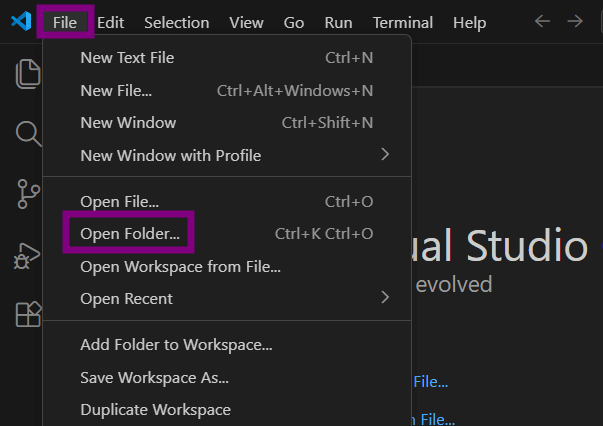The width and height of the screenshot is (603, 426).
Task: Open the Selection menu
Action: point(177,22)
